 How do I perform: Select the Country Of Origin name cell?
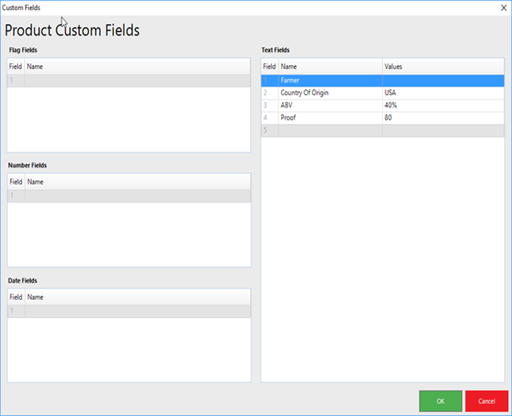tap(330, 93)
